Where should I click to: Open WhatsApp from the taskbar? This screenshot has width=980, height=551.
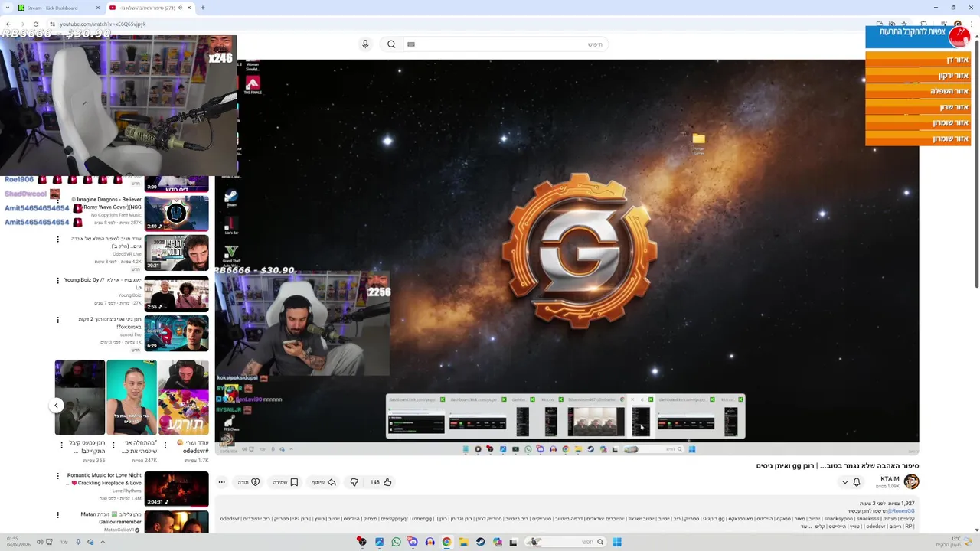coord(396,542)
